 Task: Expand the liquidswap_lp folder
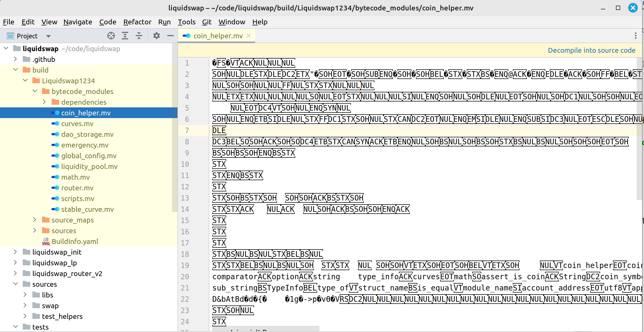pos(16,263)
